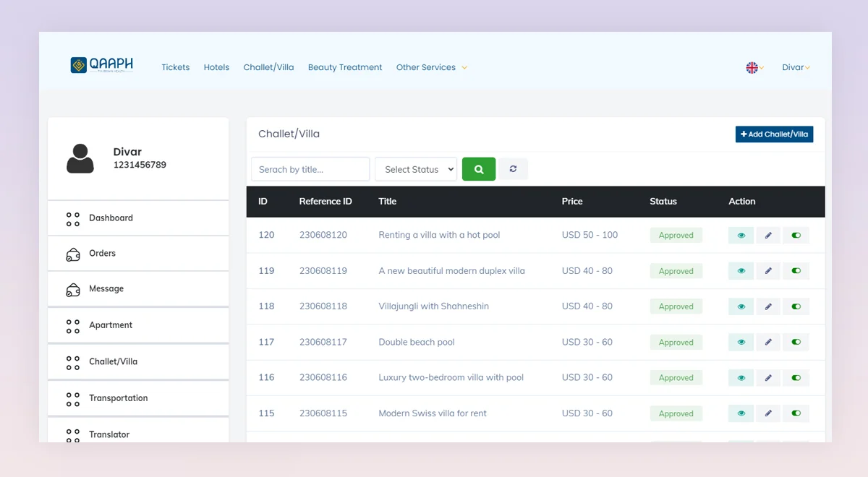
Task: Switch to the Hotels tab
Action: click(216, 67)
